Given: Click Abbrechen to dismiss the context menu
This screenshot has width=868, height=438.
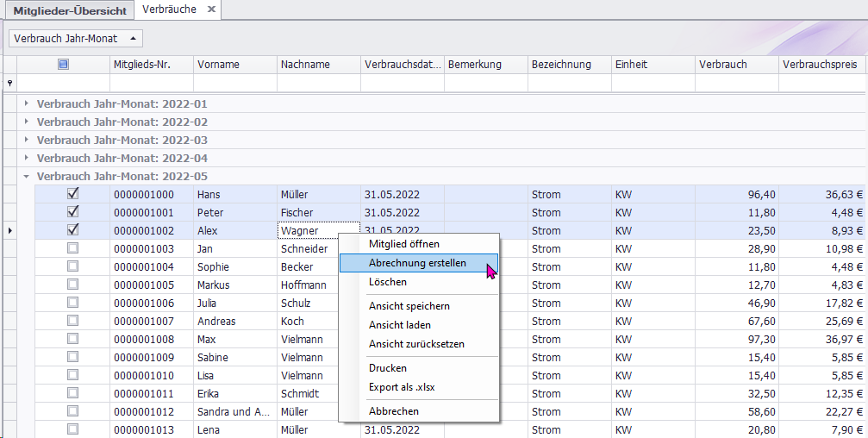Looking at the screenshot, I should (x=394, y=411).
